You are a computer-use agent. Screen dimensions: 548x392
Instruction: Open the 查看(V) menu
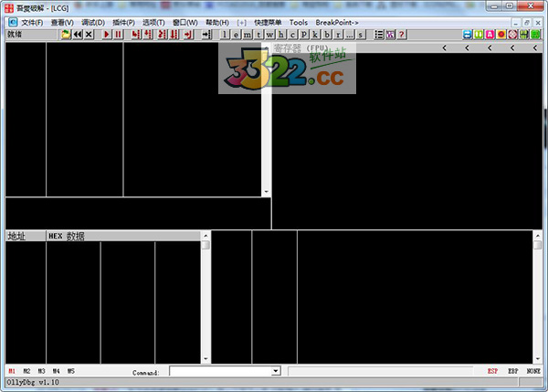[x=62, y=23]
